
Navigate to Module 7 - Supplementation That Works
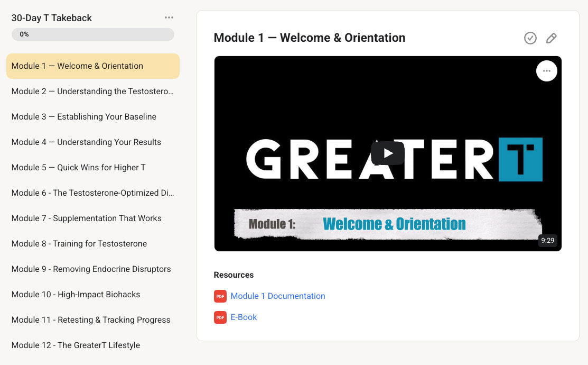87,218
